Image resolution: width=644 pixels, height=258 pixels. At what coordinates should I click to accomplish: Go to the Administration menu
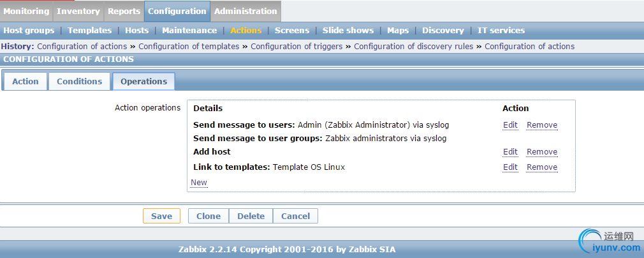click(x=245, y=11)
